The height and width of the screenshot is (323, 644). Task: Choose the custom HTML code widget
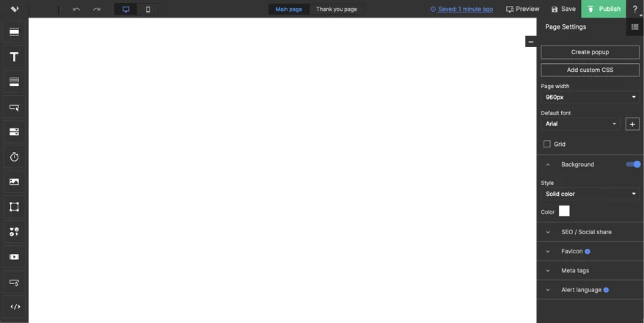(x=14, y=307)
